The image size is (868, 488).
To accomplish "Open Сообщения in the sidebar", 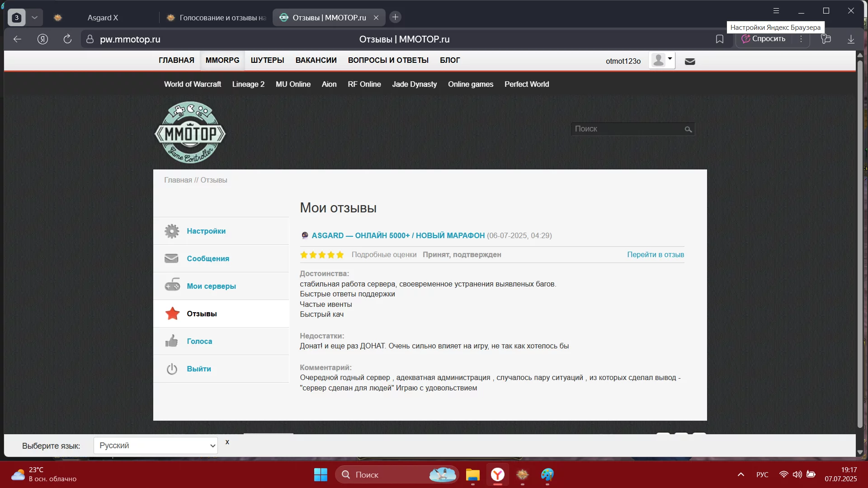I will click(221, 259).
